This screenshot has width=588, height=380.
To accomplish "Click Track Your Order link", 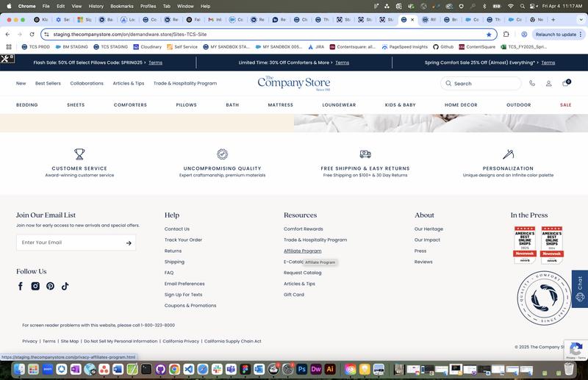I will click(183, 240).
